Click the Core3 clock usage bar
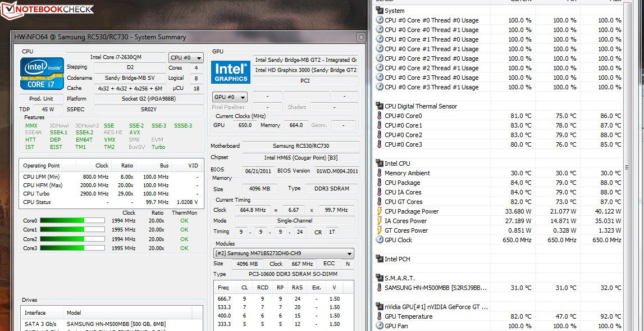The height and width of the screenshot is (331, 644). point(72,248)
